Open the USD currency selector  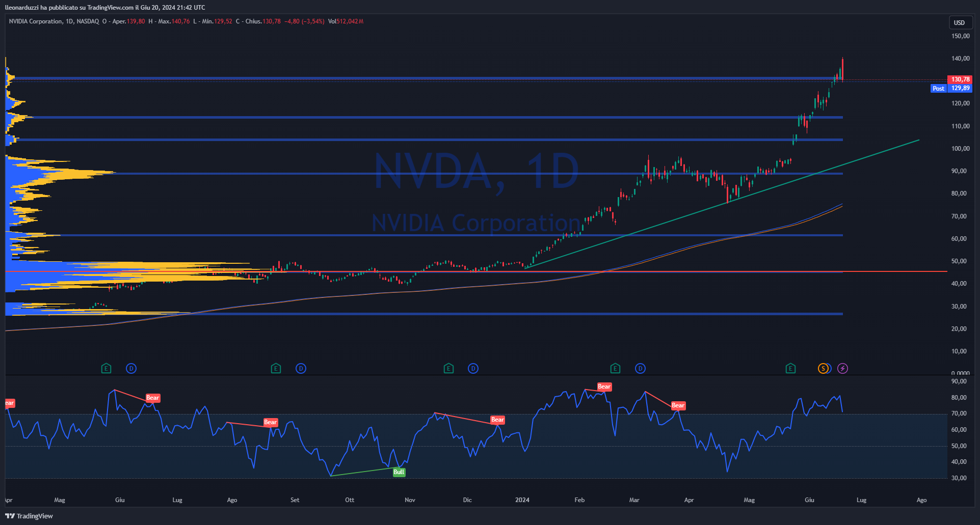[x=960, y=22]
